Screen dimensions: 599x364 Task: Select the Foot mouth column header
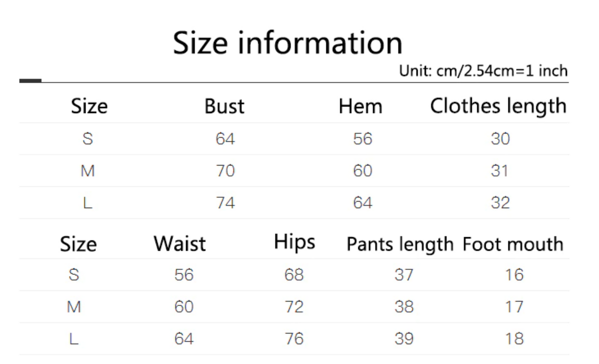(513, 244)
